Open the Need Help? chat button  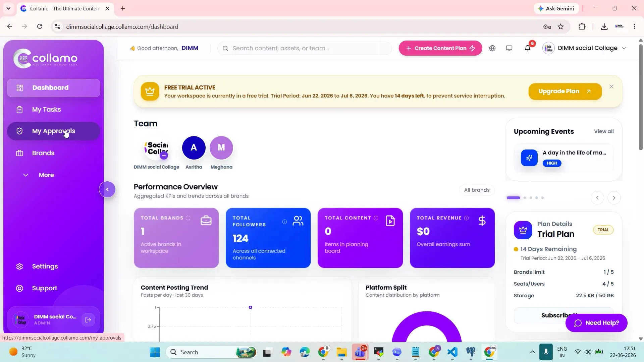coord(596,323)
